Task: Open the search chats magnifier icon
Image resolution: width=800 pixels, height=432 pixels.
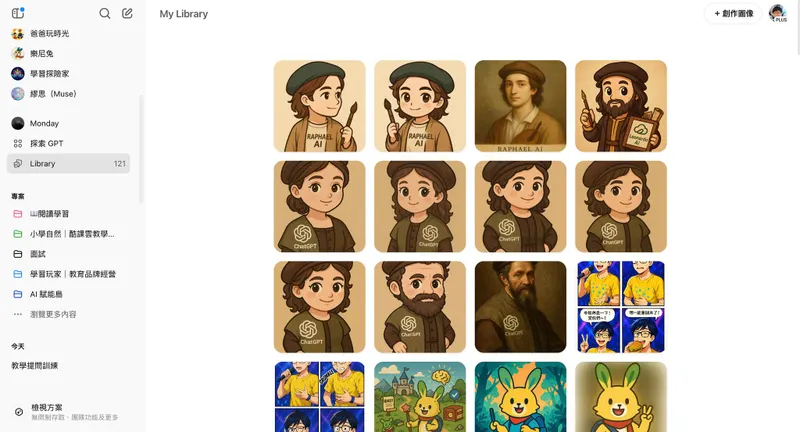Action: 105,13
